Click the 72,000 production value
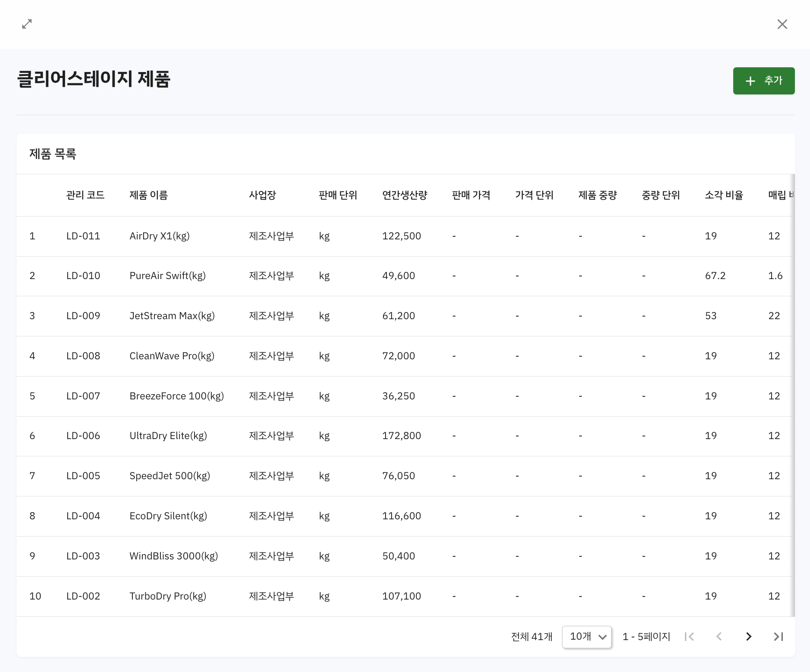The width and height of the screenshot is (810, 672). (x=399, y=356)
